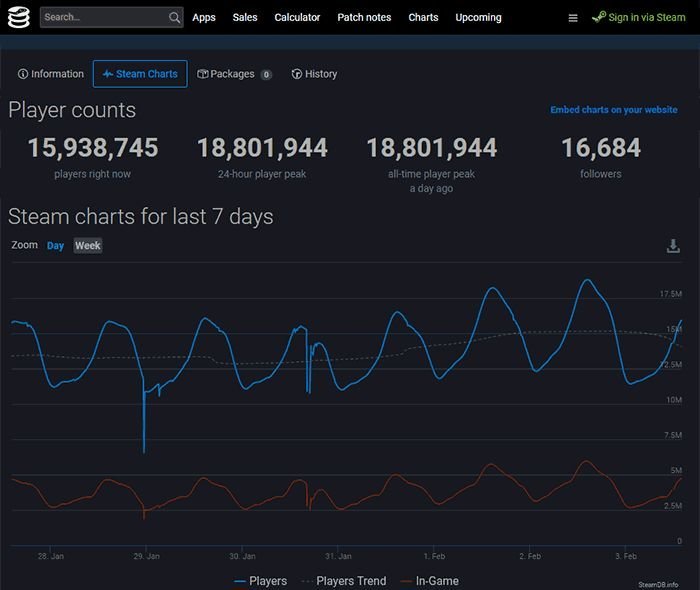The width and height of the screenshot is (700, 590).
Task: Click the all-time player peak label
Action: (x=431, y=174)
